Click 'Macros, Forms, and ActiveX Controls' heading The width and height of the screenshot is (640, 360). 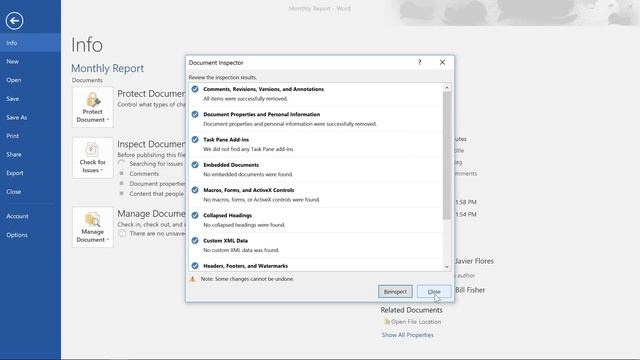(249, 190)
